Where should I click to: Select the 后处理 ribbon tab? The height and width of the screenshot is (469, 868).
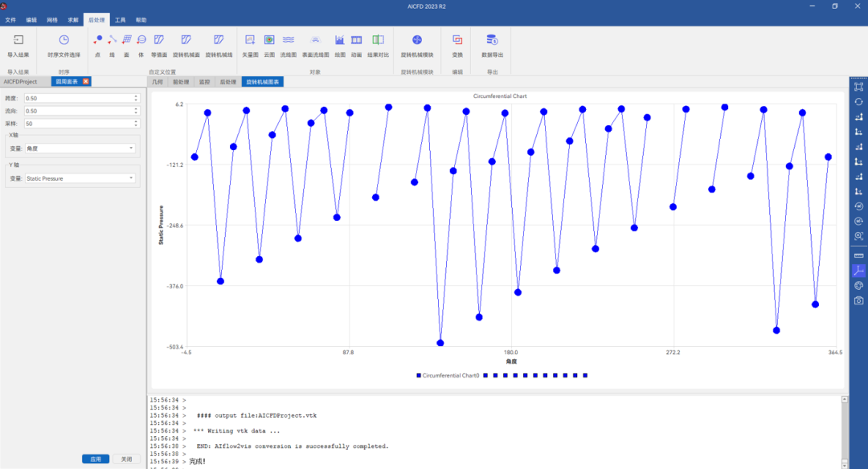pos(96,20)
